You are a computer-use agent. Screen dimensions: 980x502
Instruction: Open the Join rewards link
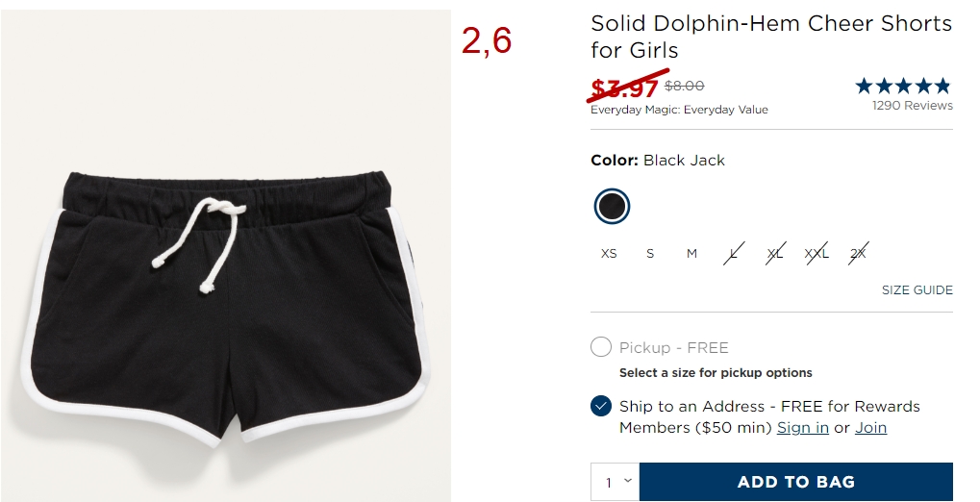pyautogui.click(x=870, y=428)
